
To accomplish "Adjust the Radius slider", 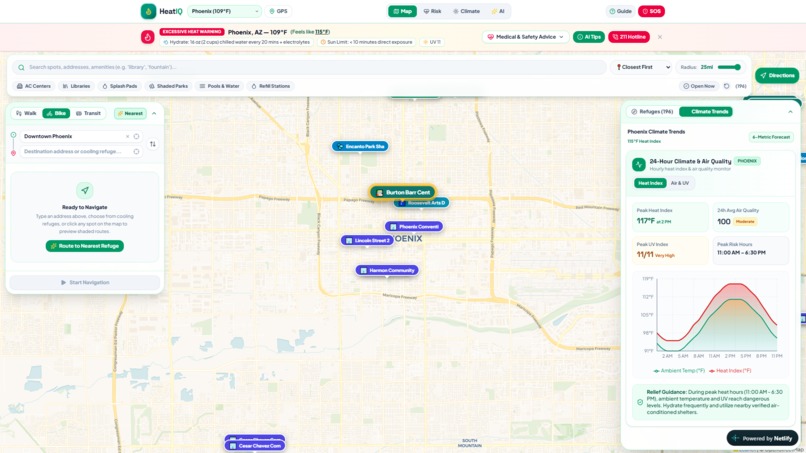I will click(x=729, y=67).
